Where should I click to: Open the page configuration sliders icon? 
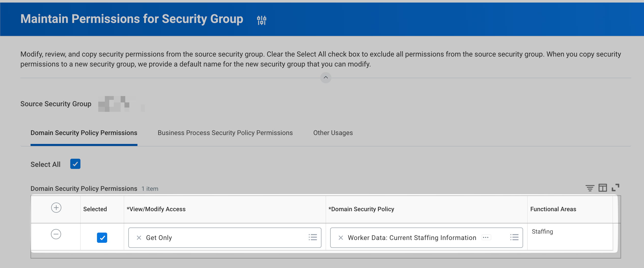pyautogui.click(x=261, y=20)
